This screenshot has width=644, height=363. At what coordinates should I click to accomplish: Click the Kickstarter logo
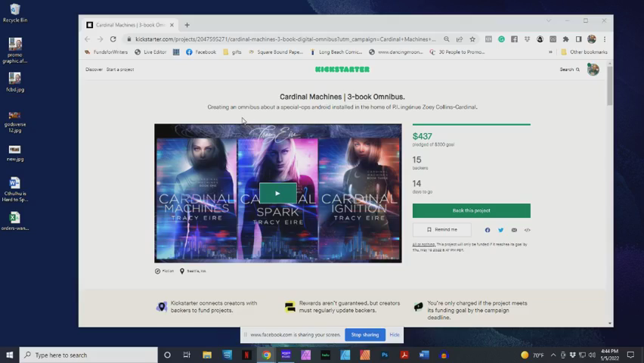click(342, 70)
